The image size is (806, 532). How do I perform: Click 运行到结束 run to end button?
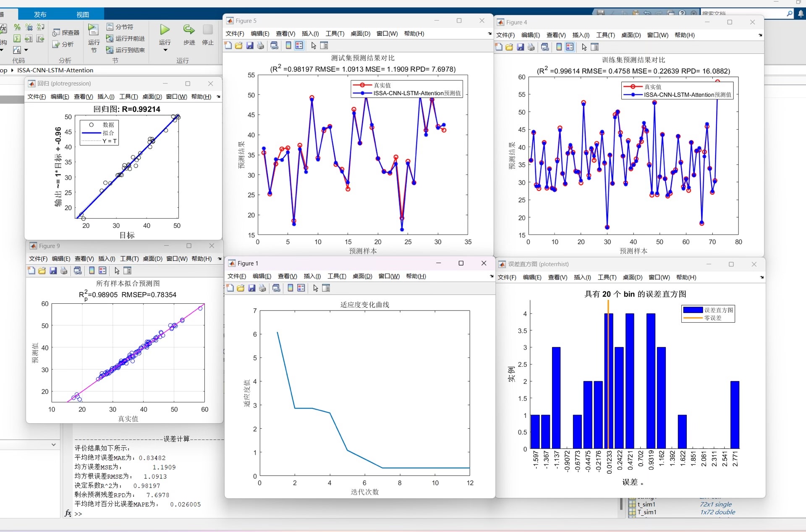click(x=126, y=50)
